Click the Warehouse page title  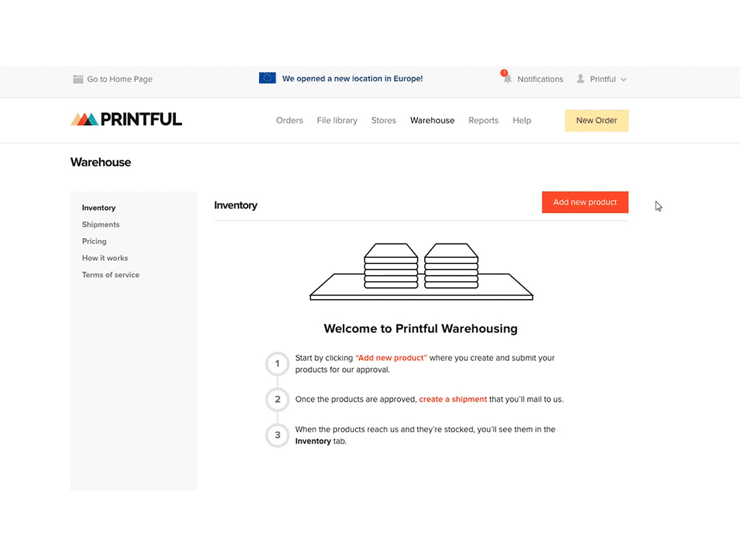100,162
